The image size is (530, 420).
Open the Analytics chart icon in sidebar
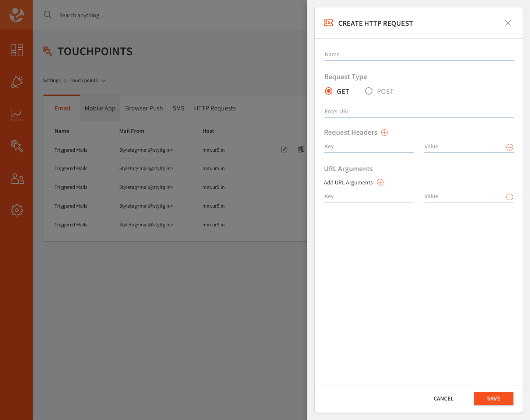coord(17,114)
